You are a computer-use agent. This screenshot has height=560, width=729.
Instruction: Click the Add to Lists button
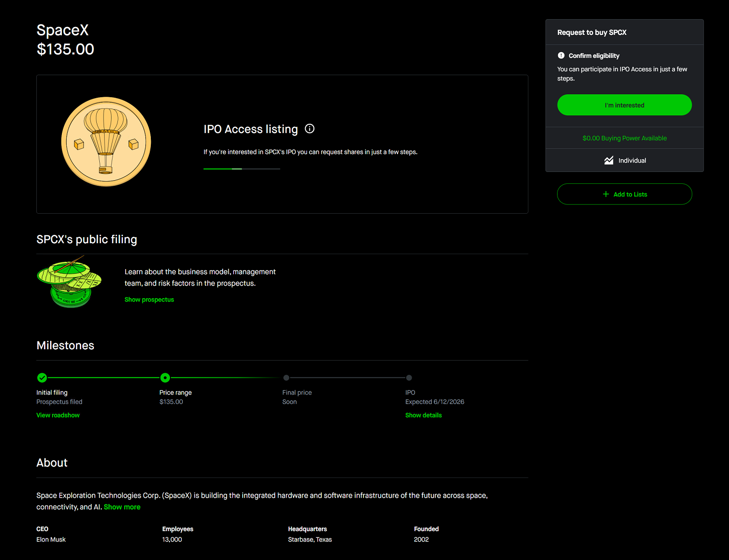click(624, 194)
